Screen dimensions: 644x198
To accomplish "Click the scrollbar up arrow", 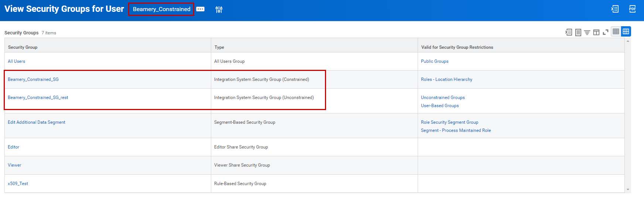I will point(628,41).
